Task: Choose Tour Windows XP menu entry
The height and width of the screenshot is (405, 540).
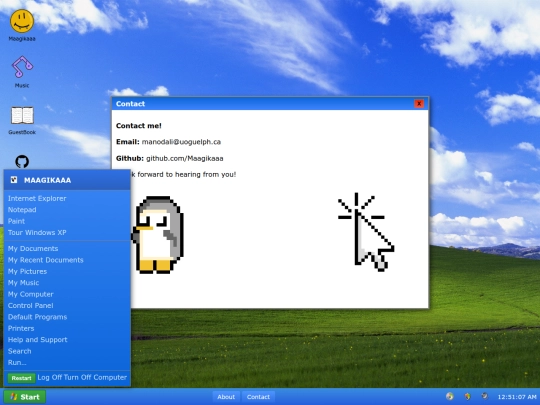Action: (37, 232)
